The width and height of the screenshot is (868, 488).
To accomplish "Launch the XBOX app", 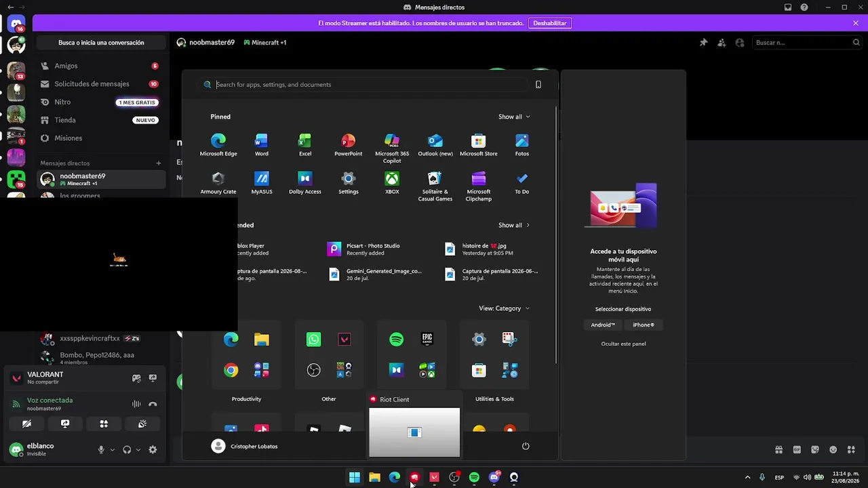I will [392, 183].
